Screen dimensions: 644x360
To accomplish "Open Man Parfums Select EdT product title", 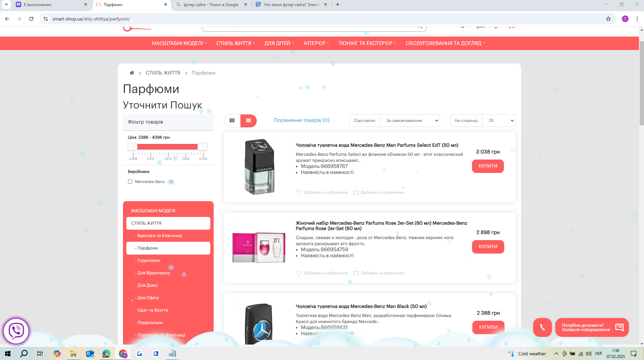I will coord(377,145).
